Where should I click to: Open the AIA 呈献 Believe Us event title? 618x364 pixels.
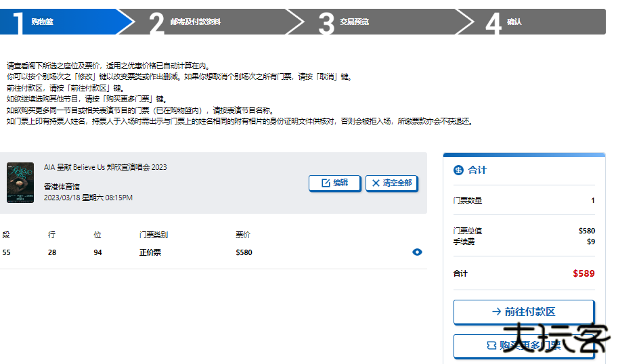tap(105, 167)
